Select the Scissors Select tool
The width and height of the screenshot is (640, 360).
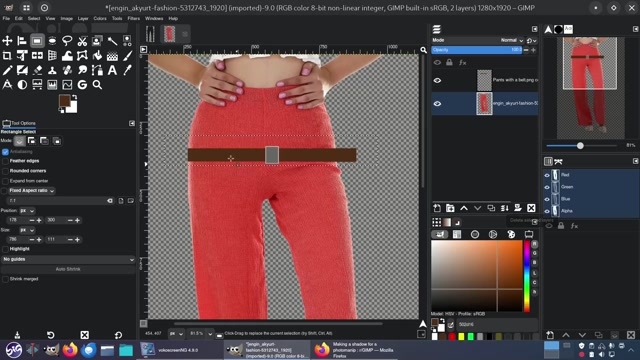pyautogui.click(x=82, y=41)
